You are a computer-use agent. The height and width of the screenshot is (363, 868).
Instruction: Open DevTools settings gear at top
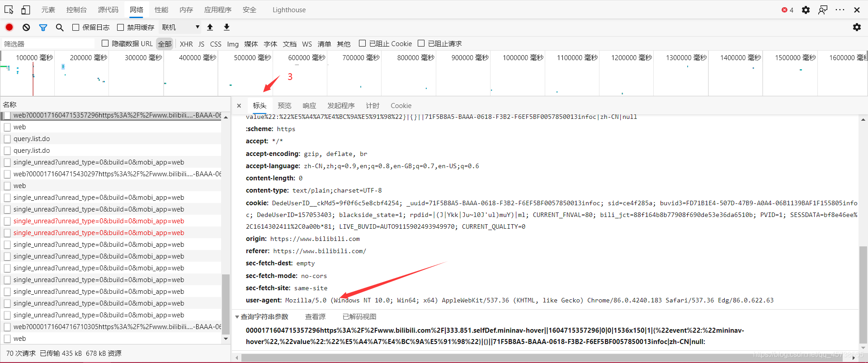806,9
